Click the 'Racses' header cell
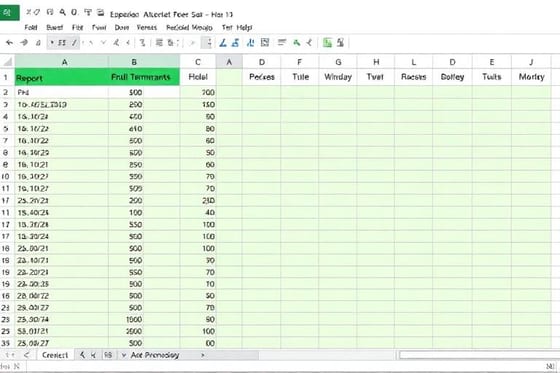This screenshot has width=560, height=373. pyautogui.click(x=414, y=77)
